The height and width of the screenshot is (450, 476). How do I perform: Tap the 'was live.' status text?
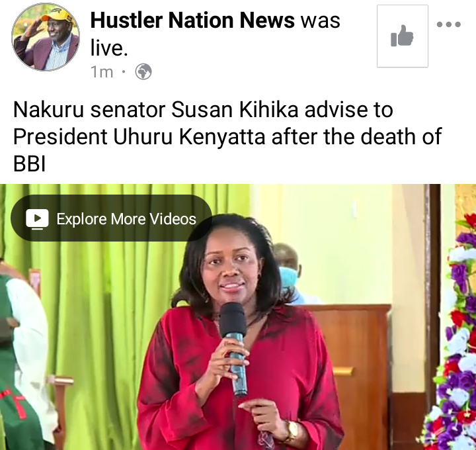click(x=216, y=34)
